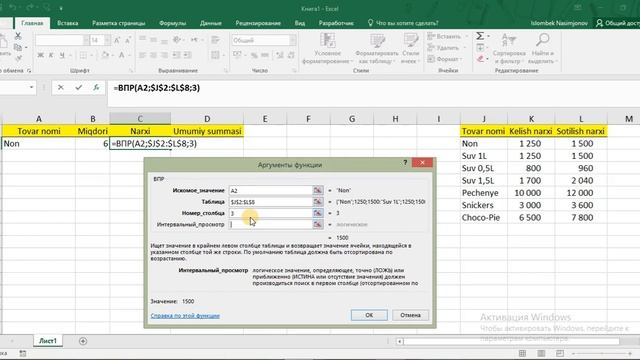Click the increase decimal icon

(280, 55)
